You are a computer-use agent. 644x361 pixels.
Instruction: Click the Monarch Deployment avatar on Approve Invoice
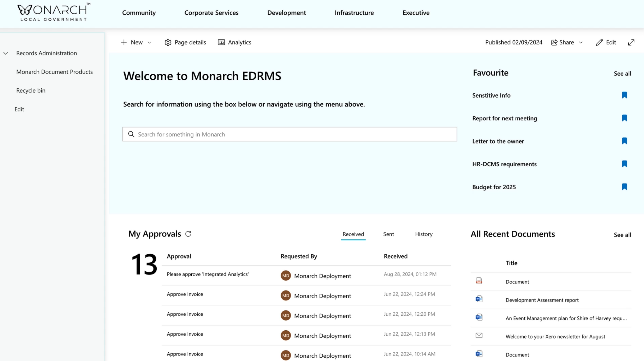coord(286,296)
